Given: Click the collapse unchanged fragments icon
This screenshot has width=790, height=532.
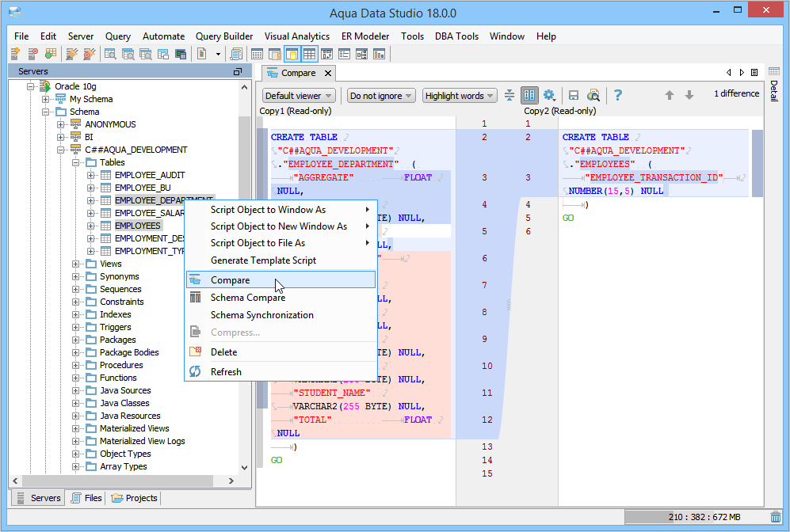Looking at the screenshot, I should click(509, 95).
